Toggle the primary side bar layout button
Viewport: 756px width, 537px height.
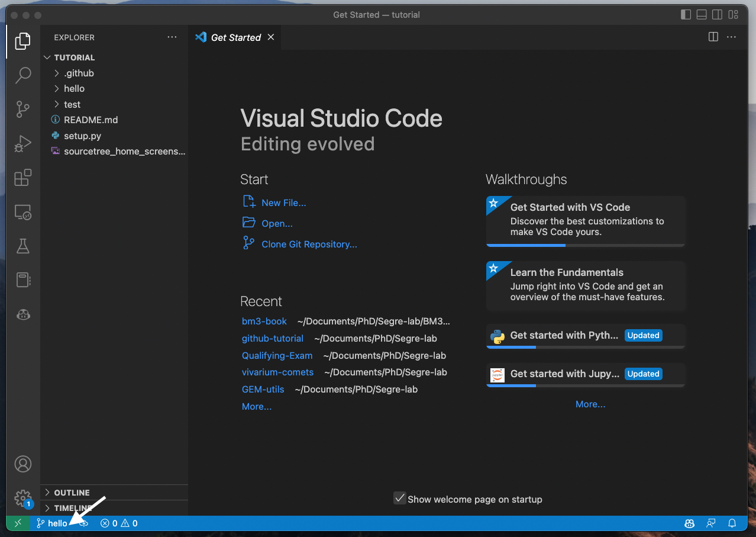686,15
